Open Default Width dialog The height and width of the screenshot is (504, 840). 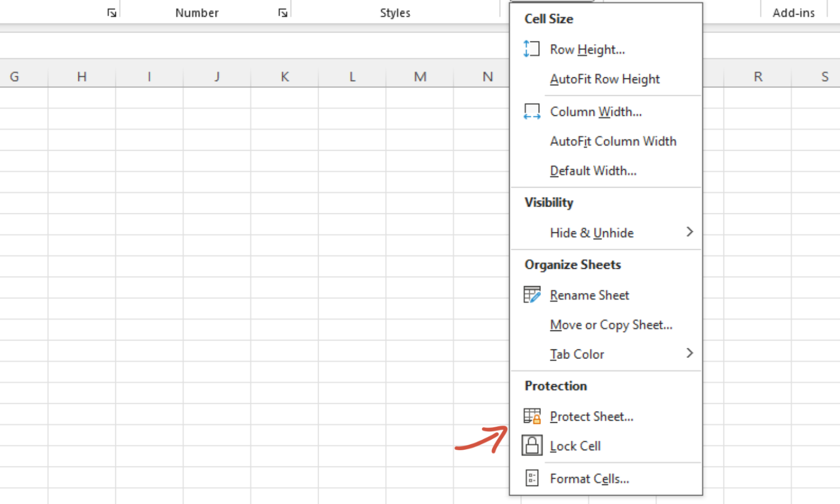tap(593, 171)
